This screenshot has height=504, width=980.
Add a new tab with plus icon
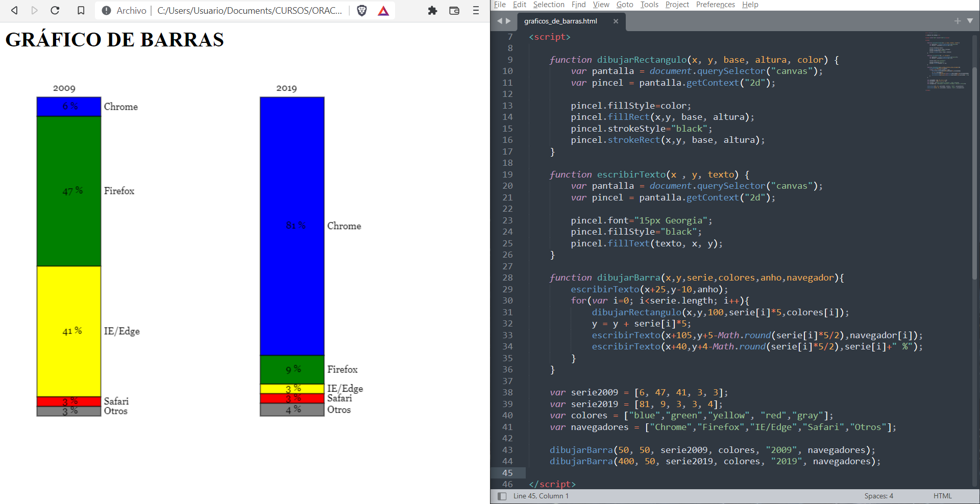click(958, 21)
